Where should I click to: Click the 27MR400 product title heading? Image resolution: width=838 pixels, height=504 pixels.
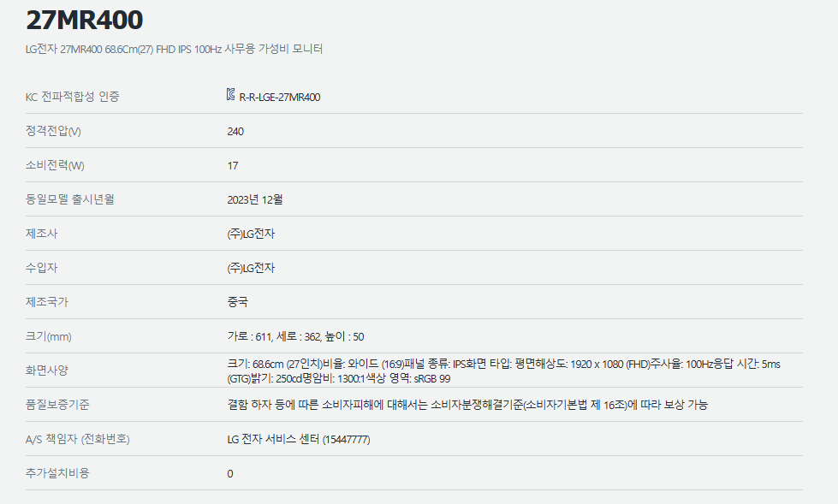(84, 20)
